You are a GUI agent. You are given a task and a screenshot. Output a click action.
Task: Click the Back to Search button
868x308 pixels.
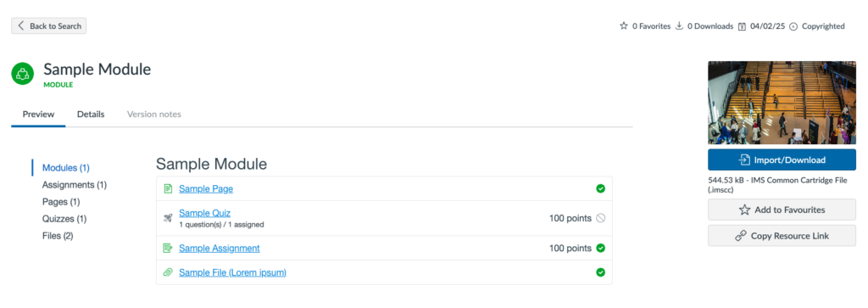[48, 26]
